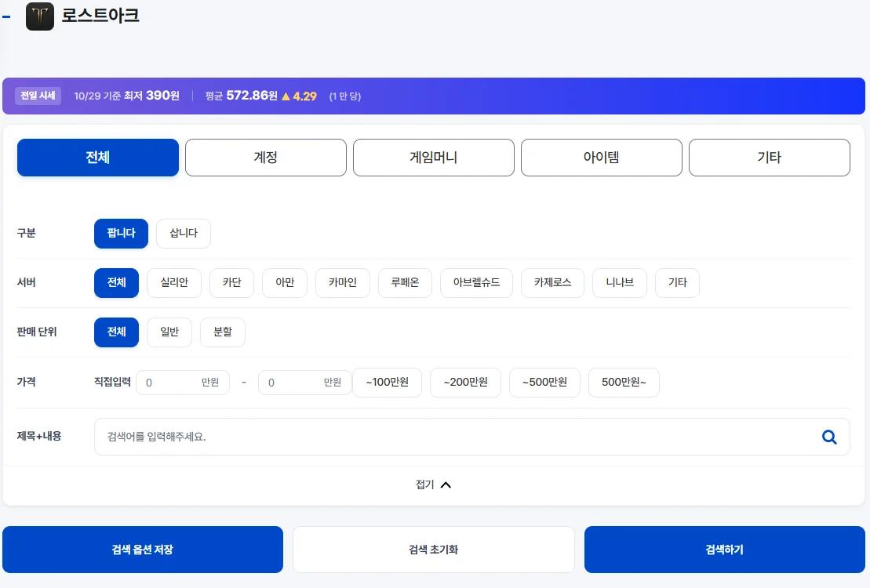Open the 기타 category tab
The width and height of the screenshot is (870, 588).
(x=770, y=158)
